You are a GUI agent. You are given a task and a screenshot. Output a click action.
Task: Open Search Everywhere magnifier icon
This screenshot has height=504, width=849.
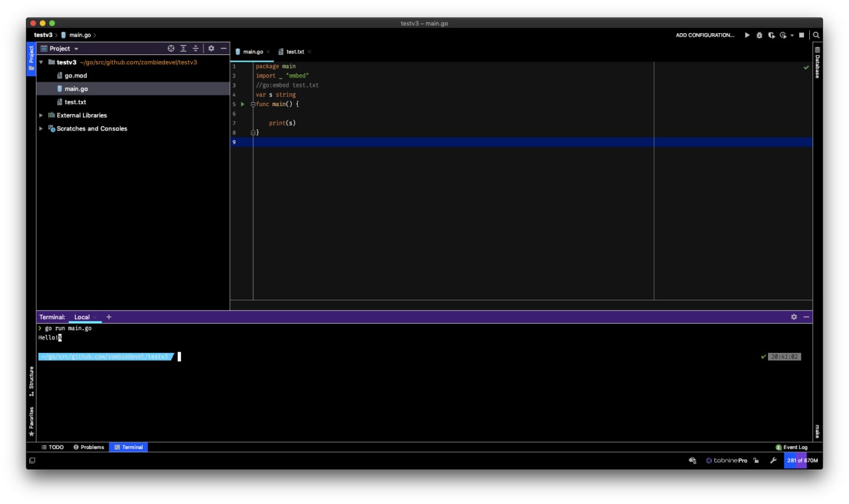tap(816, 35)
